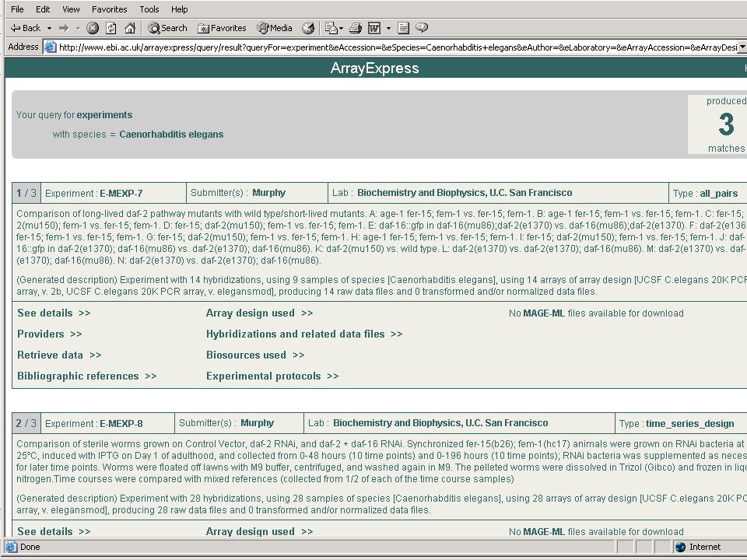
Task: Click Edit with Word icon
Action: tap(374, 28)
